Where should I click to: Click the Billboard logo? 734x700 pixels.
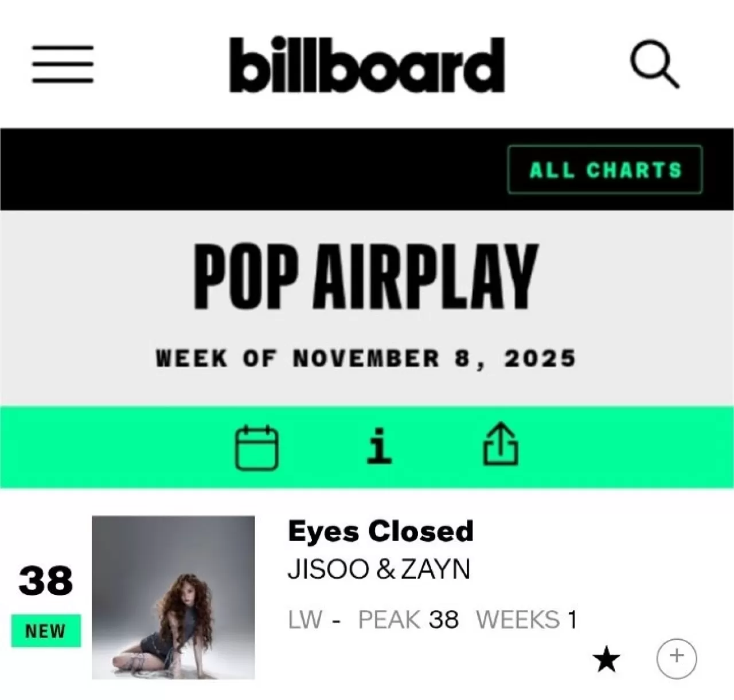(367, 65)
